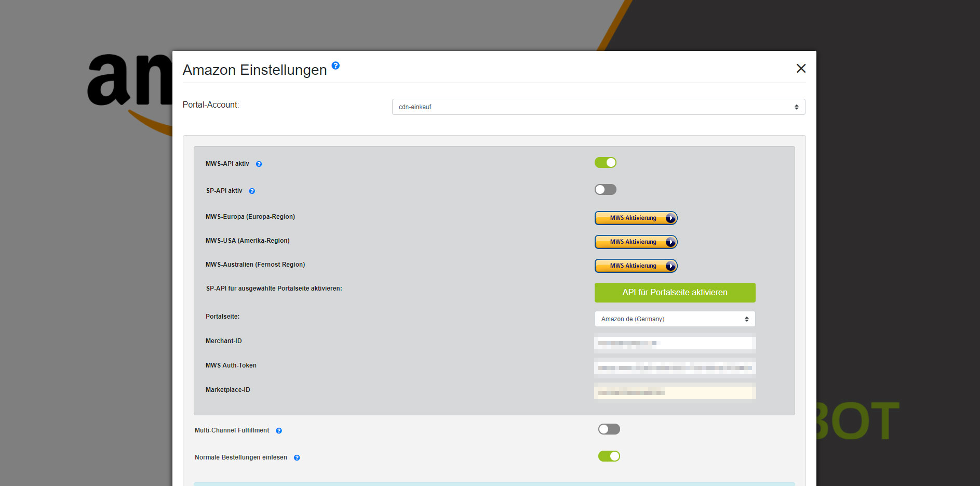
Task: Enable the SP-API aktiv switch
Action: 605,190
